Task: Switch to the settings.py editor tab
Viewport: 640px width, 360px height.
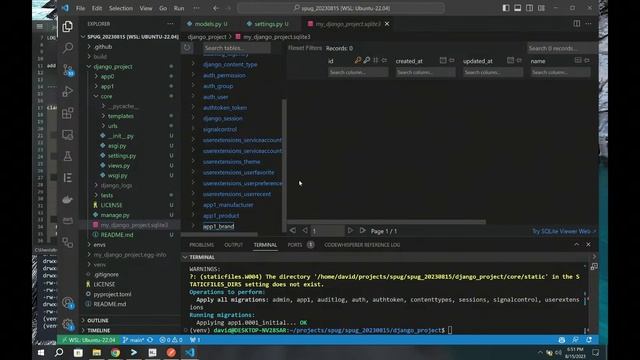Action: [268, 24]
